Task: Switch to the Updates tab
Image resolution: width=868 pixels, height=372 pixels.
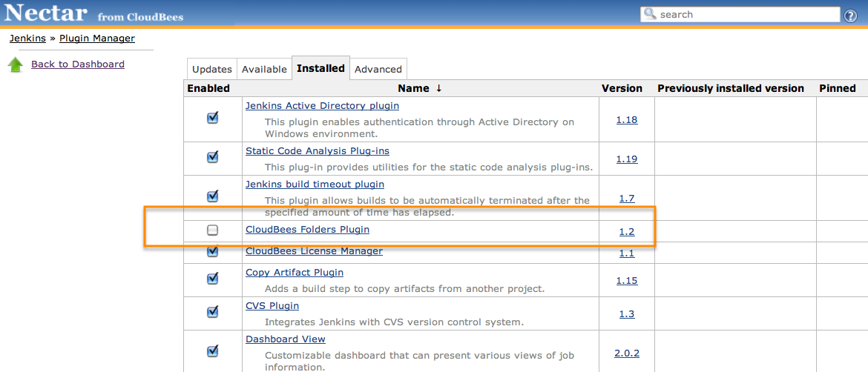Action: tap(212, 69)
